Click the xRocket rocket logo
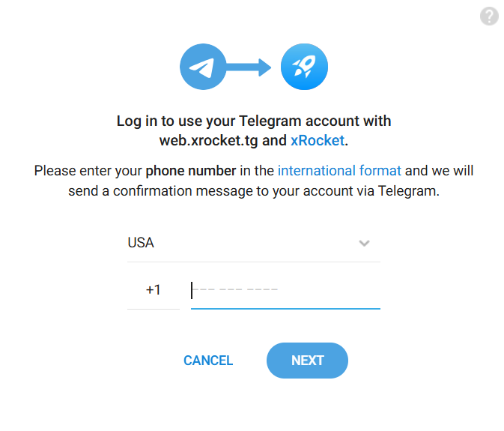Image resolution: width=504 pixels, height=431 pixels. point(304,68)
